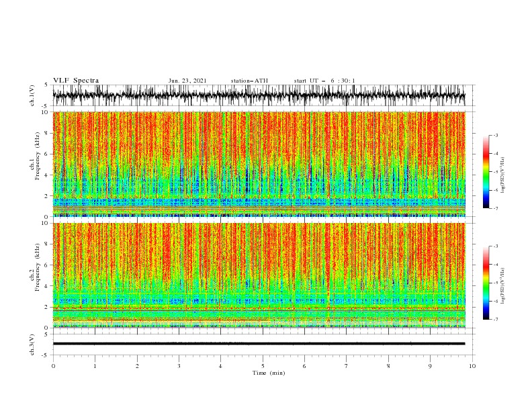
Task: Click the "station=ATH" header label
Action: point(249,81)
